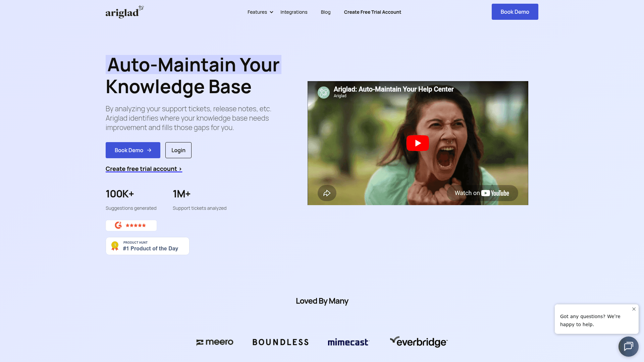The width and height of the screenshot is (644, 362).
Task: Click the hero Book Demo arrow button
Action: (x=133, y=150)
